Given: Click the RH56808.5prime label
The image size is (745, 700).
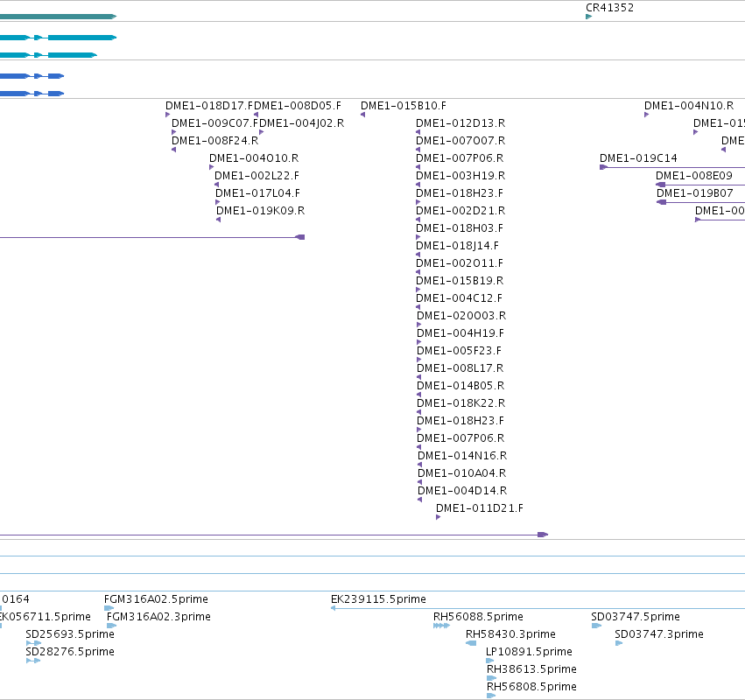Looking at the screenshot, I should click(x=531, y=687).
